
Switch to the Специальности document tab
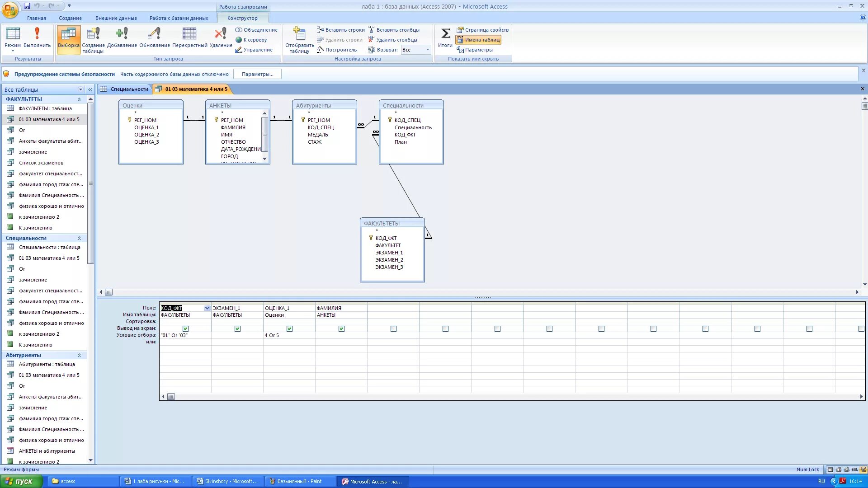129,89
